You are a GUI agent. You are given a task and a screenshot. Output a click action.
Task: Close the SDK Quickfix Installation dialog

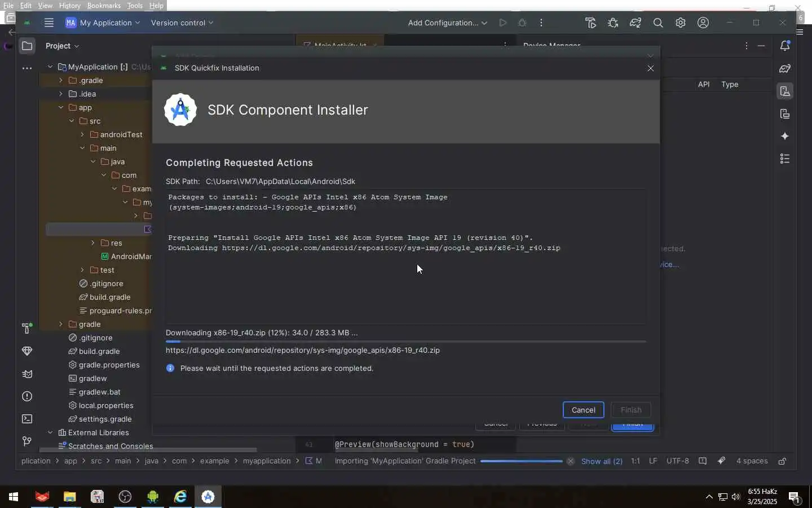(651, 68)
